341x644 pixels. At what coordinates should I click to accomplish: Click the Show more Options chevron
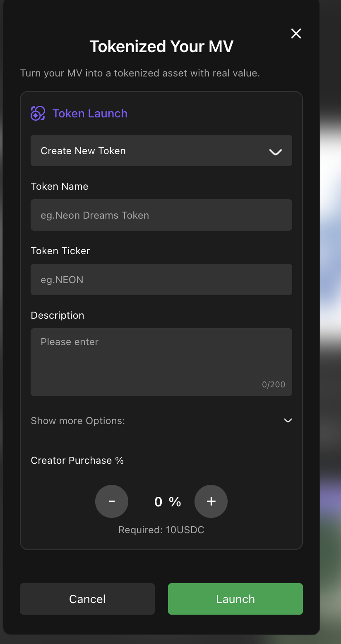click(x=288, y=420)
